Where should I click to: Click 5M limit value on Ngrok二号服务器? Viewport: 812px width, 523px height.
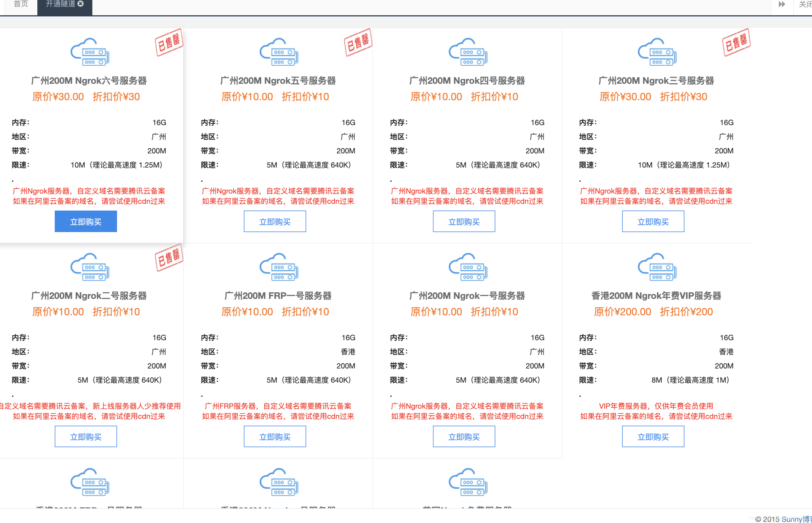point(119,380)
